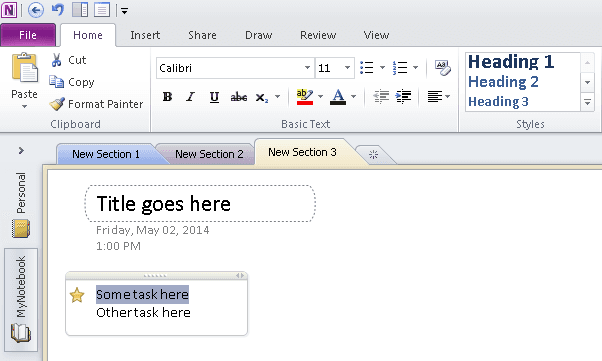
Task: Toggle Subscript formatting
Action: (261, 98)
